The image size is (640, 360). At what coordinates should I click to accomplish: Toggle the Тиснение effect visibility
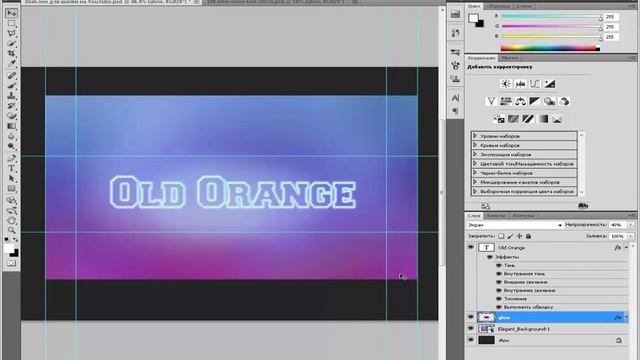tap(499, 299)
